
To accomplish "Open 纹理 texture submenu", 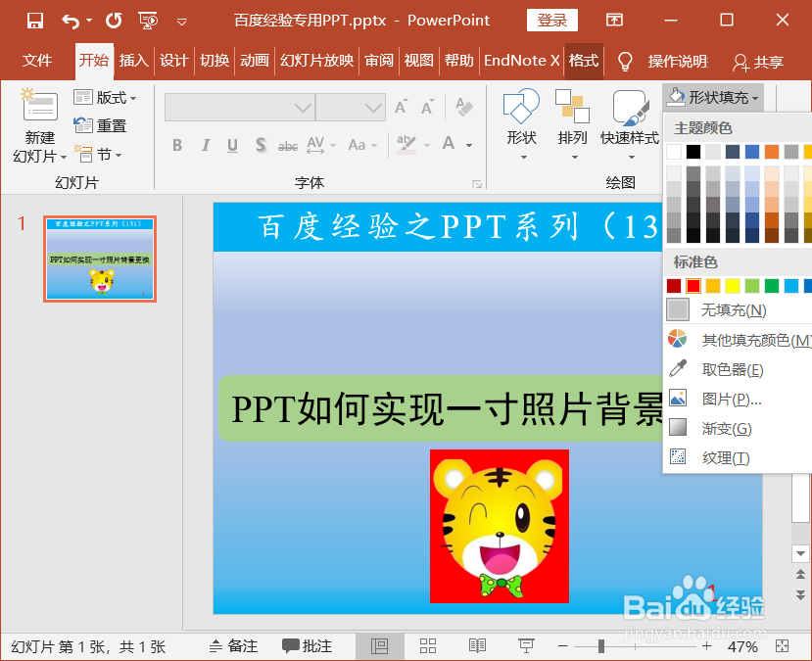I will (x=738, y=458).
